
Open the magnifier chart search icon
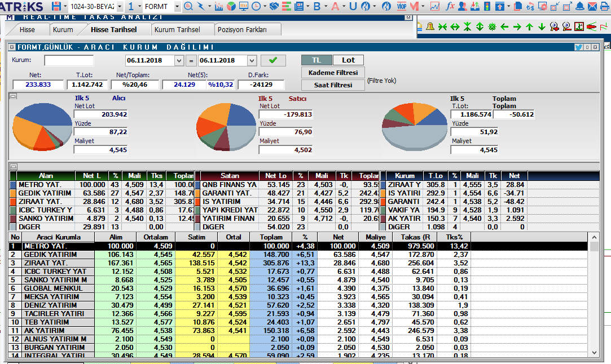coord(188,6)
